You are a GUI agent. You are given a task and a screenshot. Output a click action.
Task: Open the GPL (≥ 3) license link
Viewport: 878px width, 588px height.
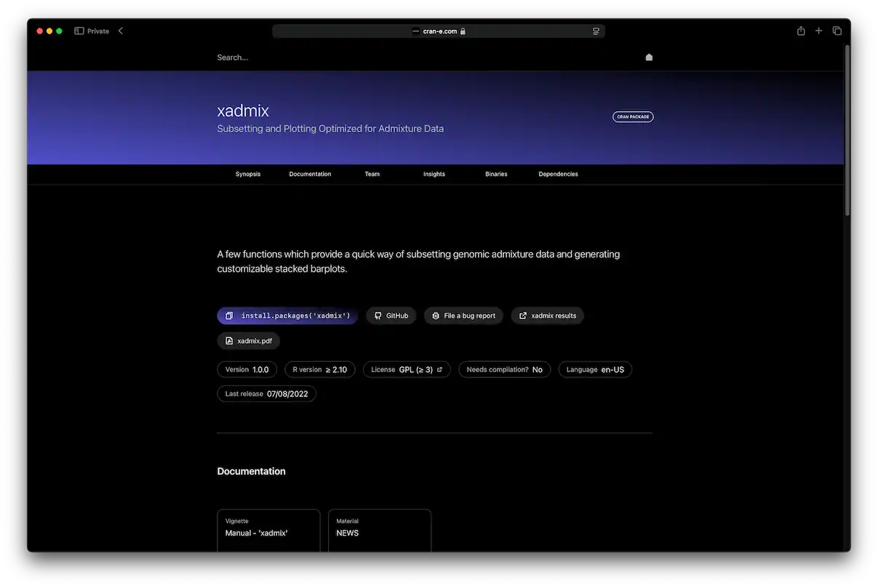(x=420, y=370)
